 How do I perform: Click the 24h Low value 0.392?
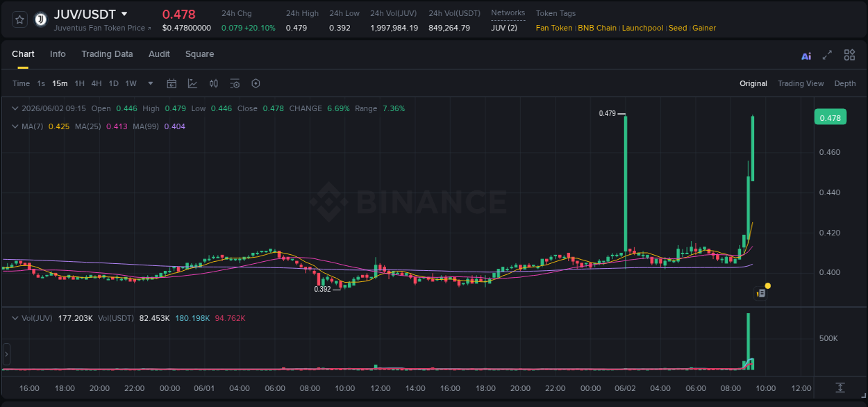pos(340,28)
